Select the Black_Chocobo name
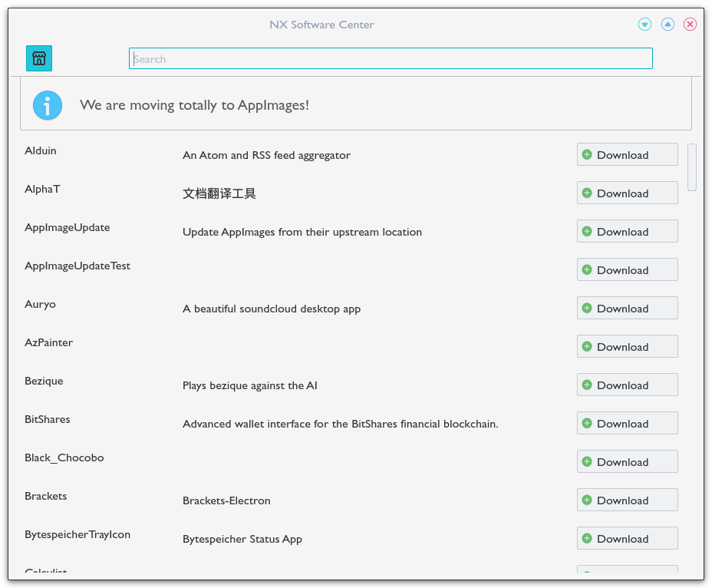Screen dimensions: 712x588 64,458
